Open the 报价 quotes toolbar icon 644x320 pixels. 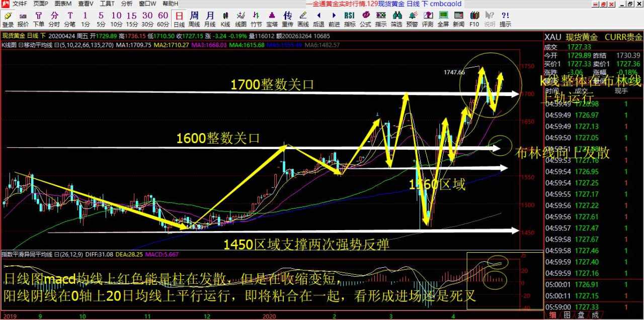(23, 19)
